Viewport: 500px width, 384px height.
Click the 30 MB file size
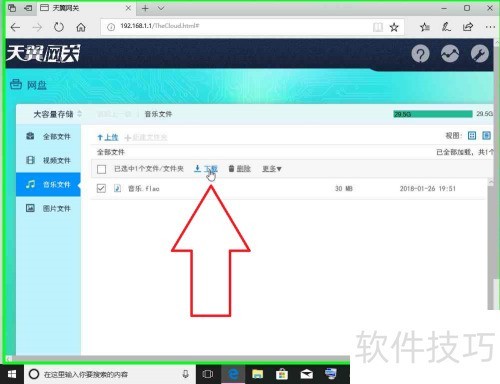[x=343, y=189]
